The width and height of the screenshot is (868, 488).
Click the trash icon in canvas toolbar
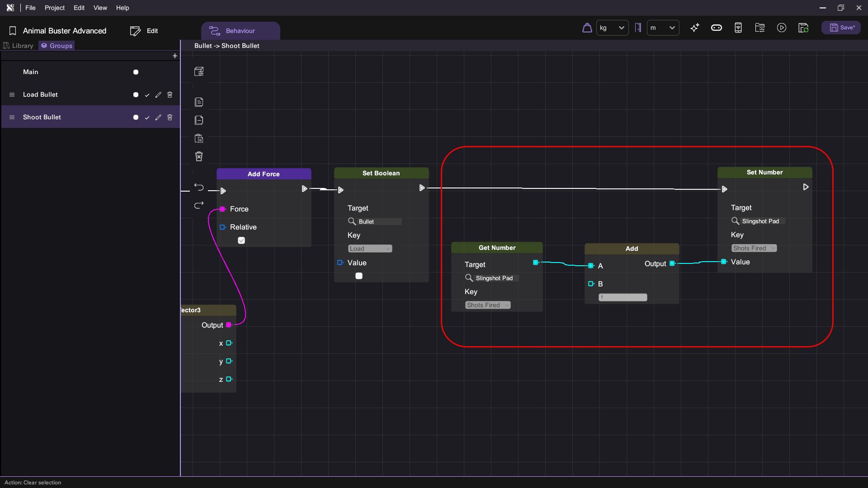coord(199,156)
